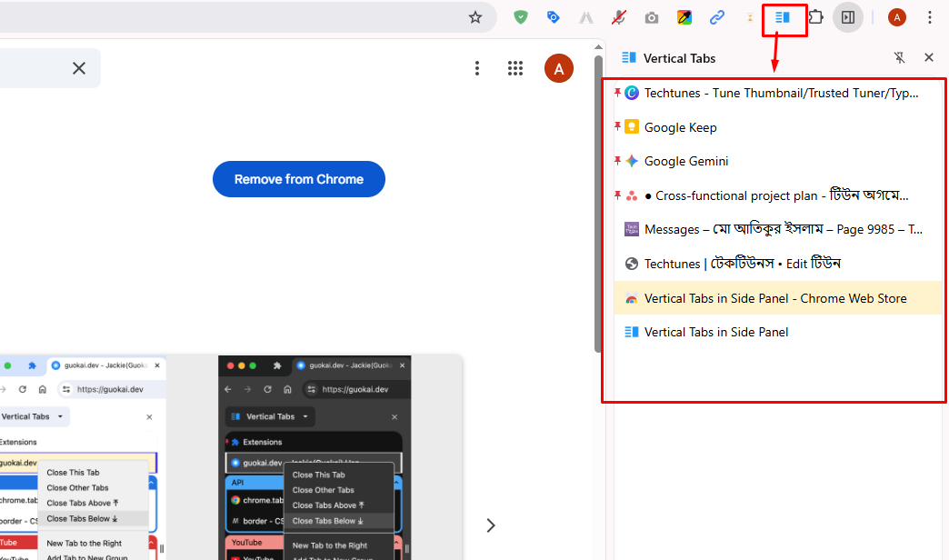Click the crossed-out microphone extension icon

619,16
